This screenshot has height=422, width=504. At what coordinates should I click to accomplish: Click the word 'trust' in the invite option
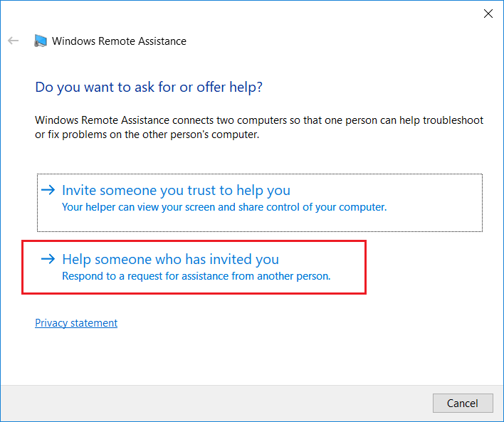[x=202, y=190]
